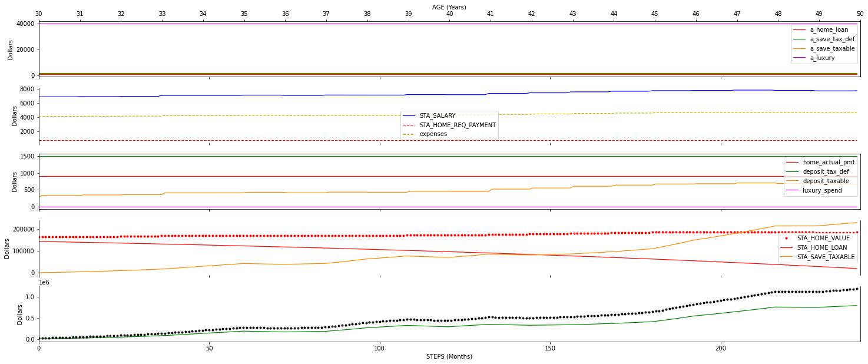Viewport: 868px width, 364px height.
Task: Select age tick label 36
Action: [x=286, y=14]
